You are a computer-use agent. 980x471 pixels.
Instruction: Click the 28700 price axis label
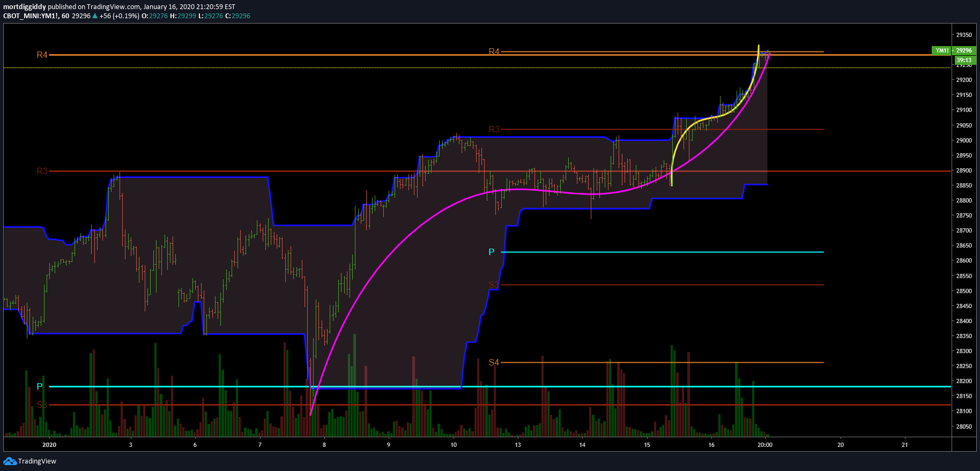point(964,230)
